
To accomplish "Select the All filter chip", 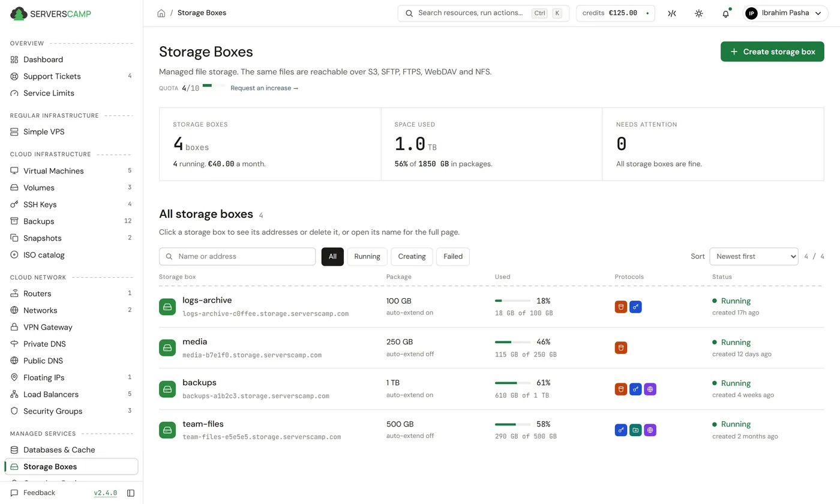I will click(332, 256).
